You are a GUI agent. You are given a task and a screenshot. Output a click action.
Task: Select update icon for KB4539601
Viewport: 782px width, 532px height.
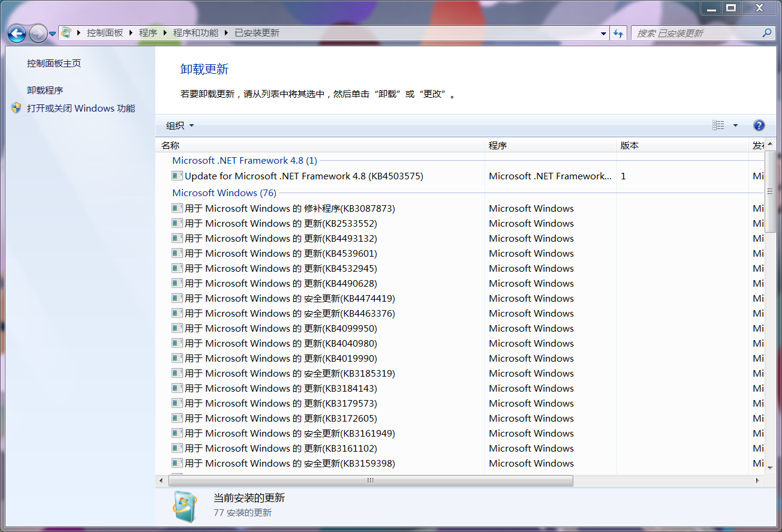[177, 253]
